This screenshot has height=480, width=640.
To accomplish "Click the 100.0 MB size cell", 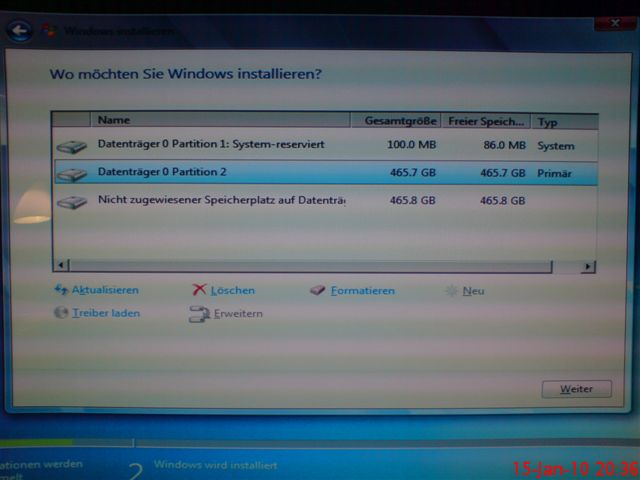I will tap(411, 144).
